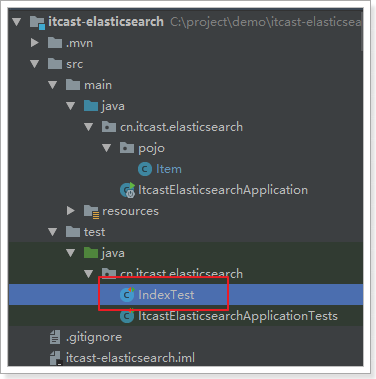
Task: Collapse the pojo package
Action: pos(106,148)
